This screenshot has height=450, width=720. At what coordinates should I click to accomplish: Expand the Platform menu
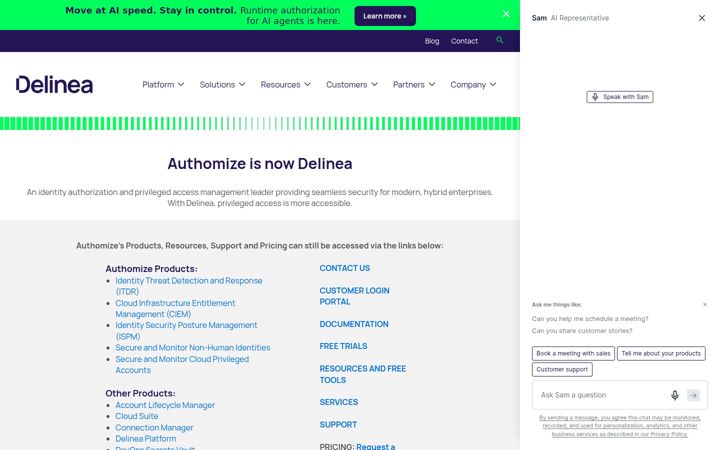click(163, 84)
